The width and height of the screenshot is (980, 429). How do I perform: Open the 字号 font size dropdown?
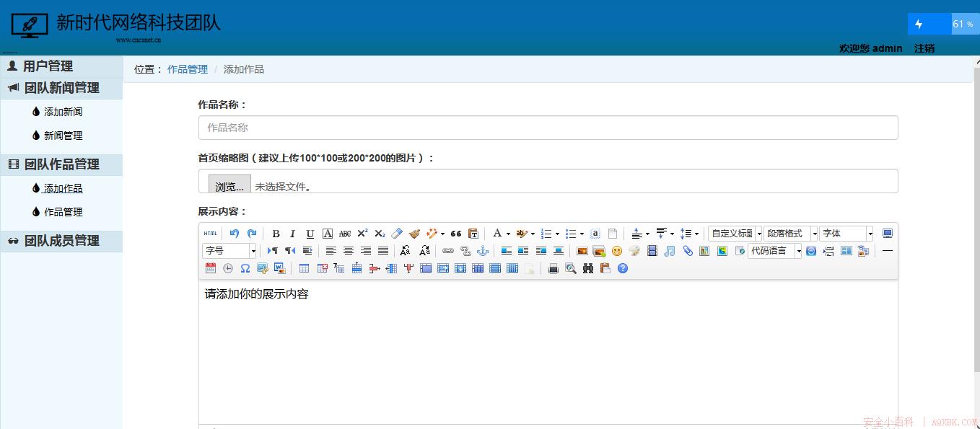click(229, 251)
